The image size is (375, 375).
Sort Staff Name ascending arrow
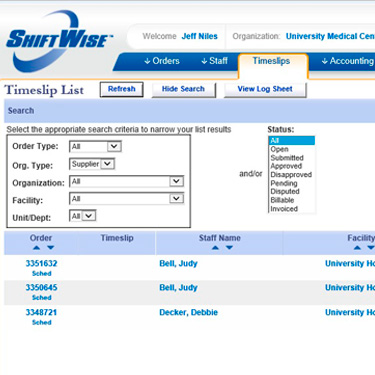tap(215, 248)
